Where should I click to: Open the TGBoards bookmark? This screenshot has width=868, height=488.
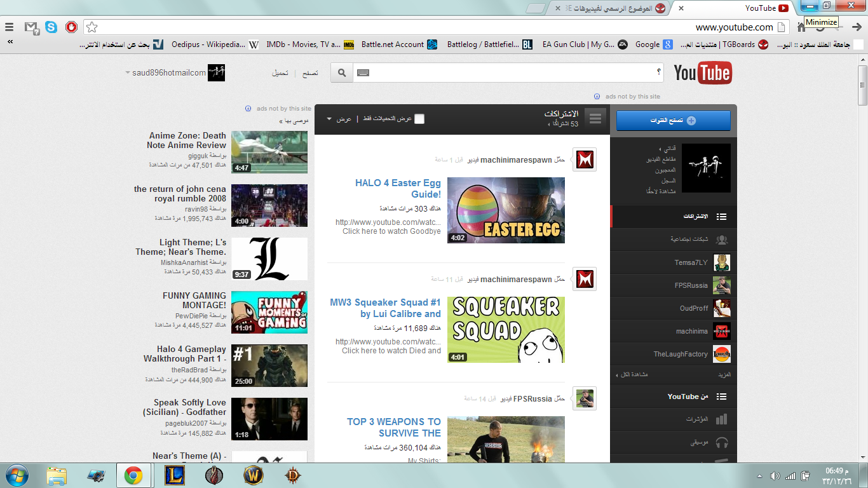click(724, 44)
